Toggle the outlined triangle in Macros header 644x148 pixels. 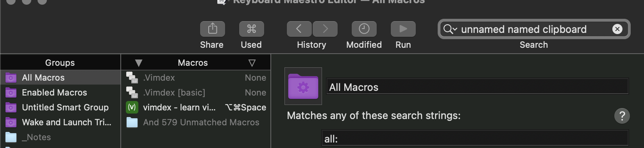(252, 63)
